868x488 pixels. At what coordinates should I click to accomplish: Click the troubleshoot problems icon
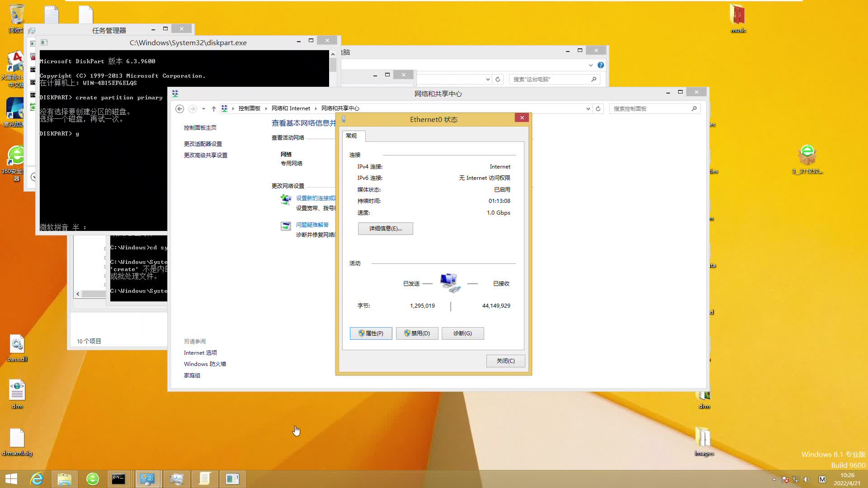coord(286,226)
